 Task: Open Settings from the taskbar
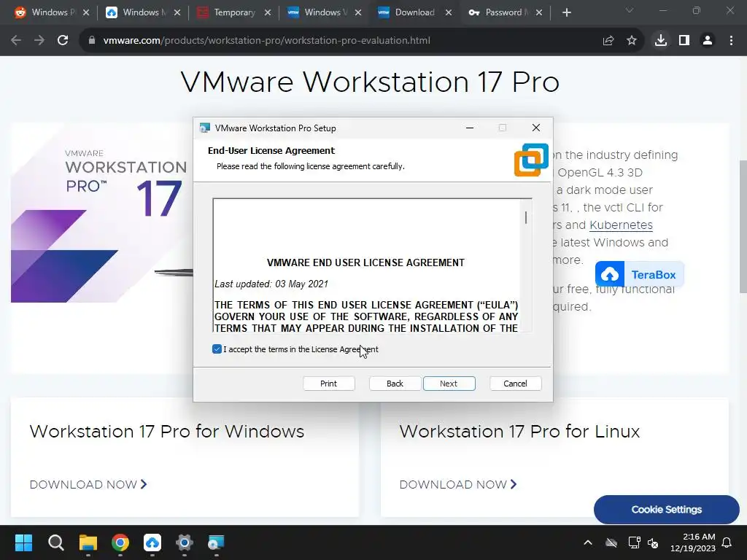coord(185,542)
